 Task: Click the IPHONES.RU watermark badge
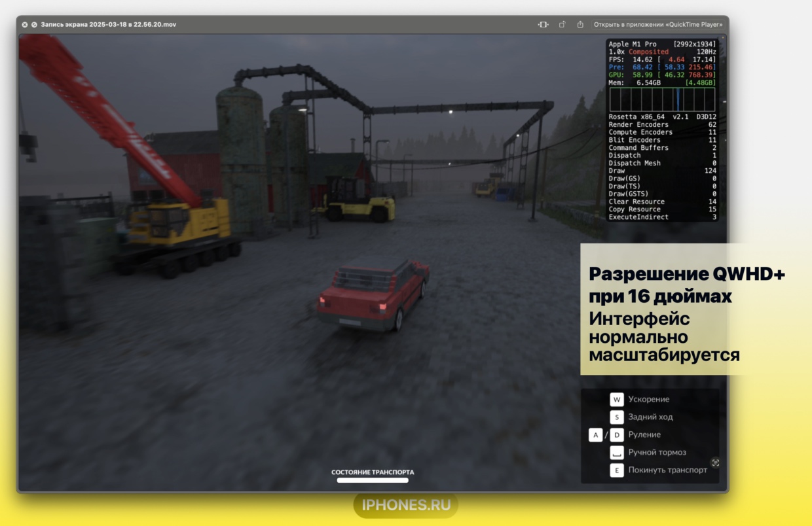pos(405,505)
